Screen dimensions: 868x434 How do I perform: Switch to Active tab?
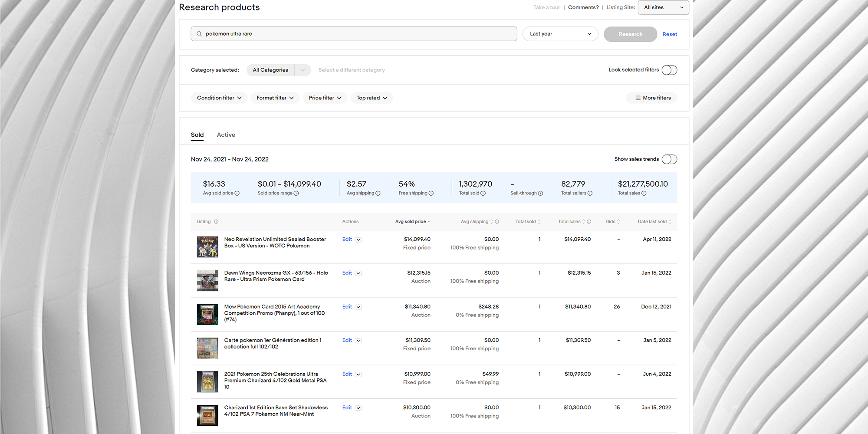click(226, 135)
